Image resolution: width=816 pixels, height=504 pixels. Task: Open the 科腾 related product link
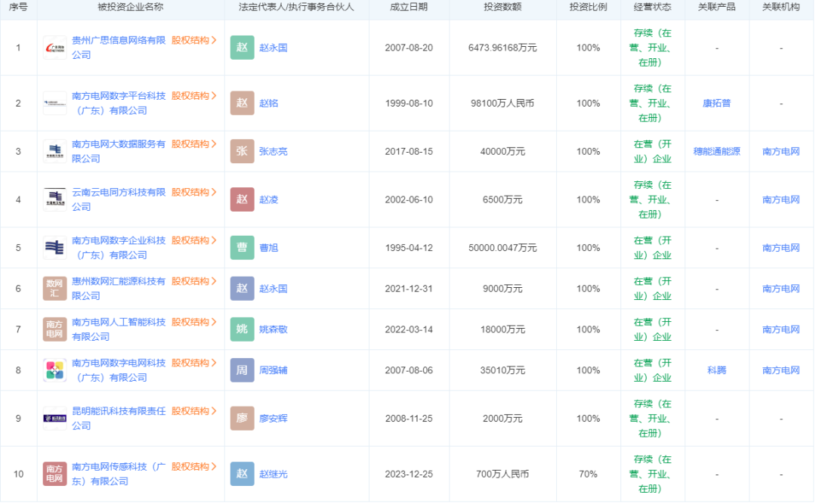coord(716,370)
